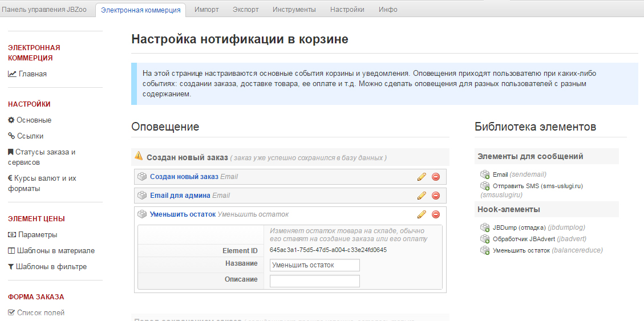Open the Настройки tab
Screen dimensions: 644x321
pyautogui.click(x=347, y=9)
